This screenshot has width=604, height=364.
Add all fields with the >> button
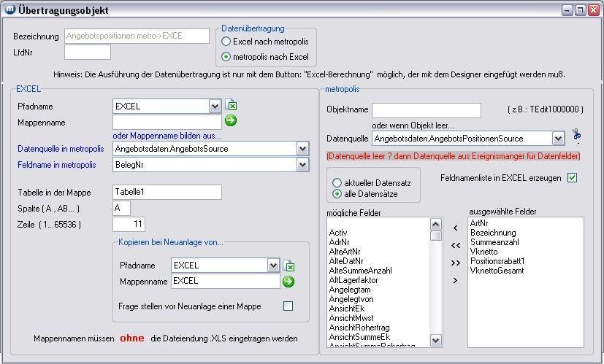pyautogui.click(x=455, y=263)
